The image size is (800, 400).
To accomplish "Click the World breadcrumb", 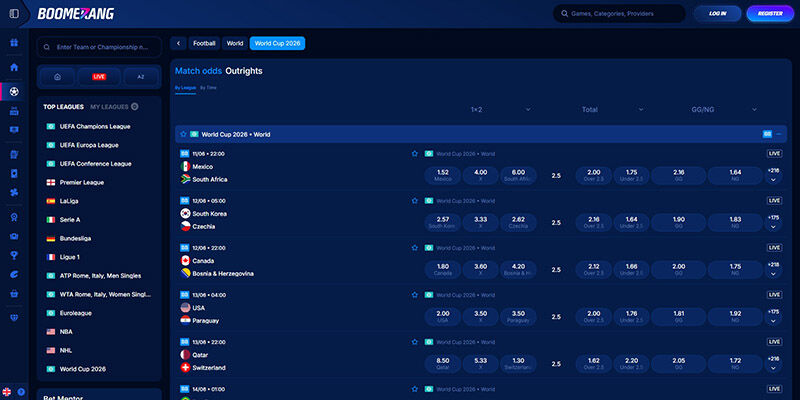I will (235, 43).
